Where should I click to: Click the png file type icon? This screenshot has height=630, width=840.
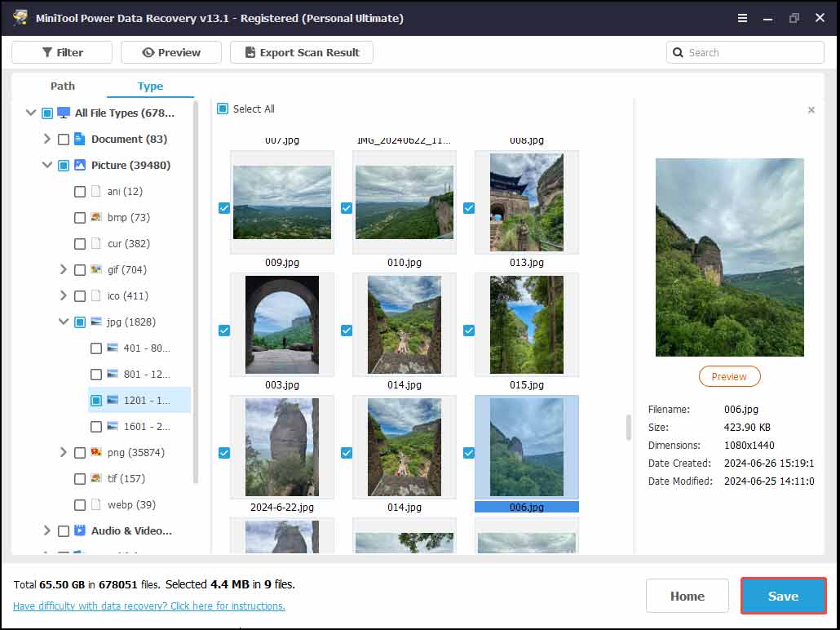[96, 453]
